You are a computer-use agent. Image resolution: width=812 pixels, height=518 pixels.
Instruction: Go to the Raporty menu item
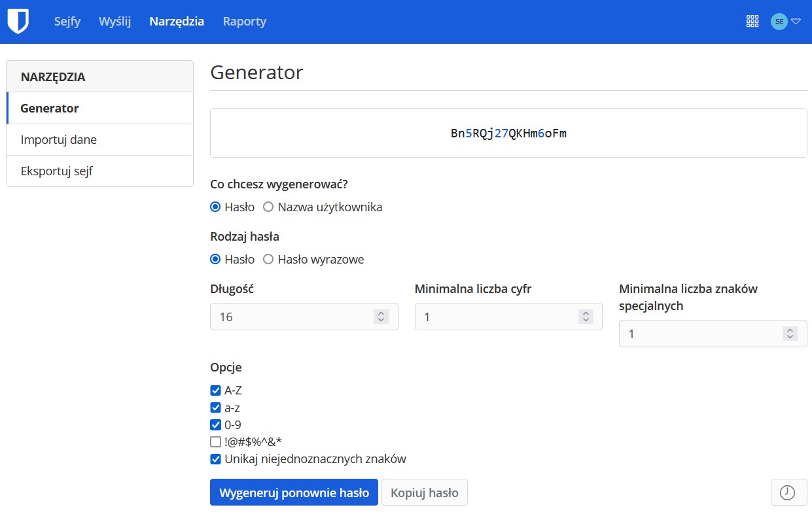click(244, 22)
